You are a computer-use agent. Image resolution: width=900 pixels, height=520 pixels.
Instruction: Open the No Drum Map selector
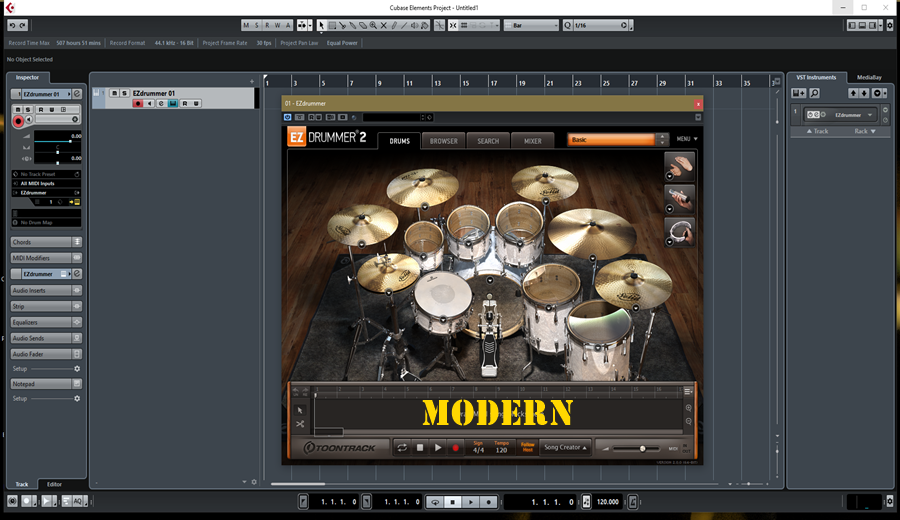[x=46, y=223]
